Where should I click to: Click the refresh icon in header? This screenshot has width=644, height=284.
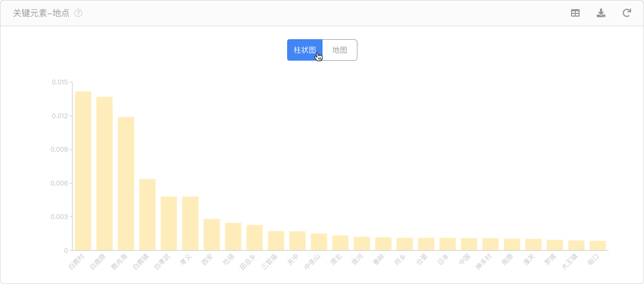coord(626,13)
